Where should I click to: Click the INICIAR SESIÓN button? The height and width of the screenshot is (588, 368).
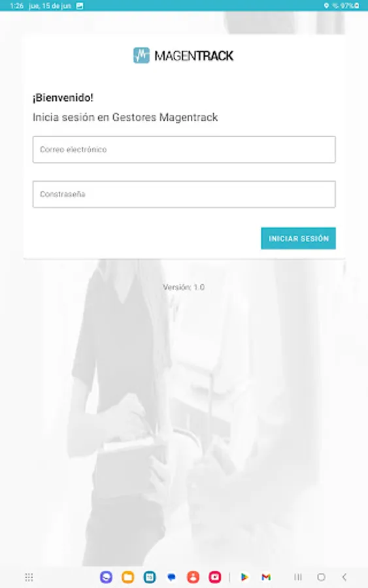coord(298,238)
